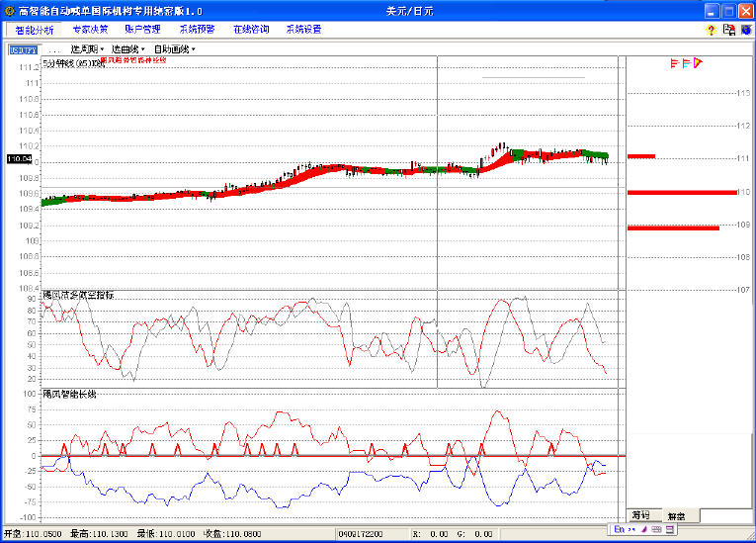Open the 选曲线 curve dropdown
Screen dimensions: 756x543
pos(127,48)
